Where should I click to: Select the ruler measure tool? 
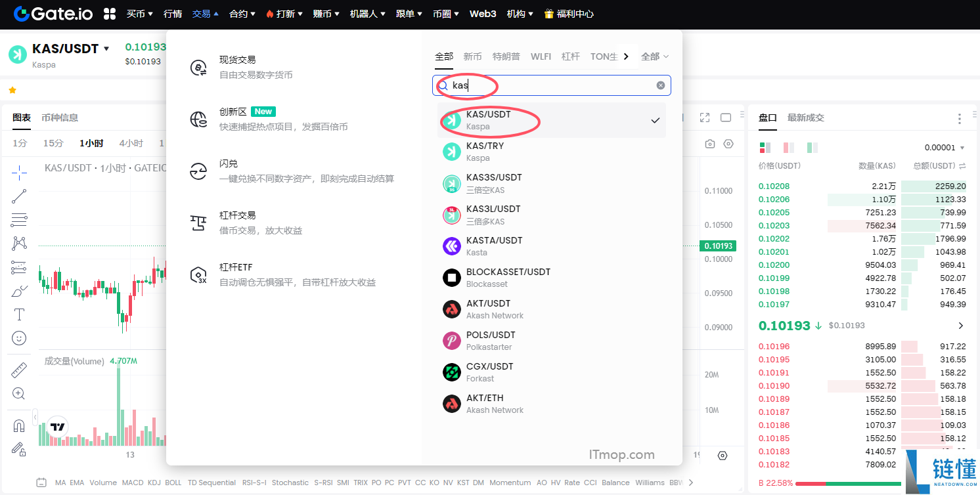click(19, 370)
